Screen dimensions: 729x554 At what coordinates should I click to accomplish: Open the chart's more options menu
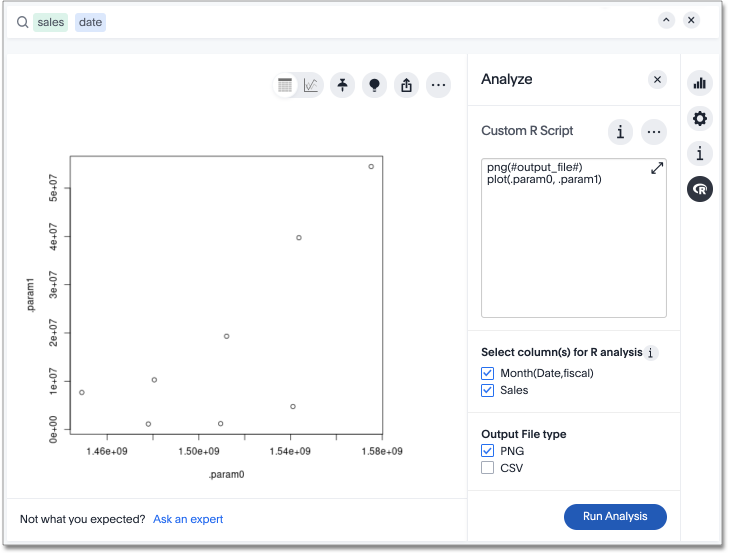[x=438, y=86]
